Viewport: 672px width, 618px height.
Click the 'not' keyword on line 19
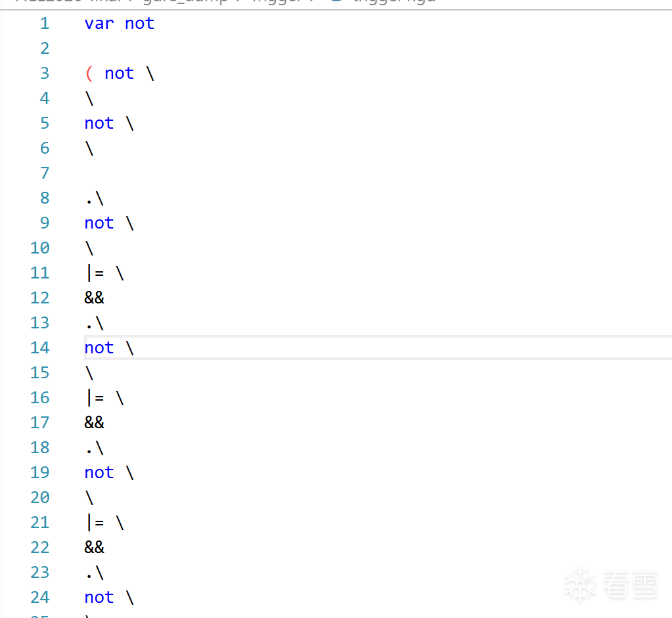pyautogui.click(x=99, y=473)
